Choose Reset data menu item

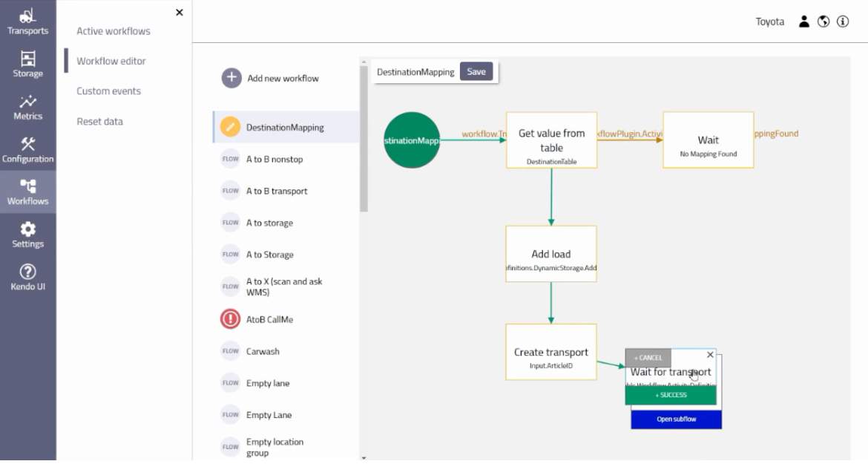tap(99, 122)
